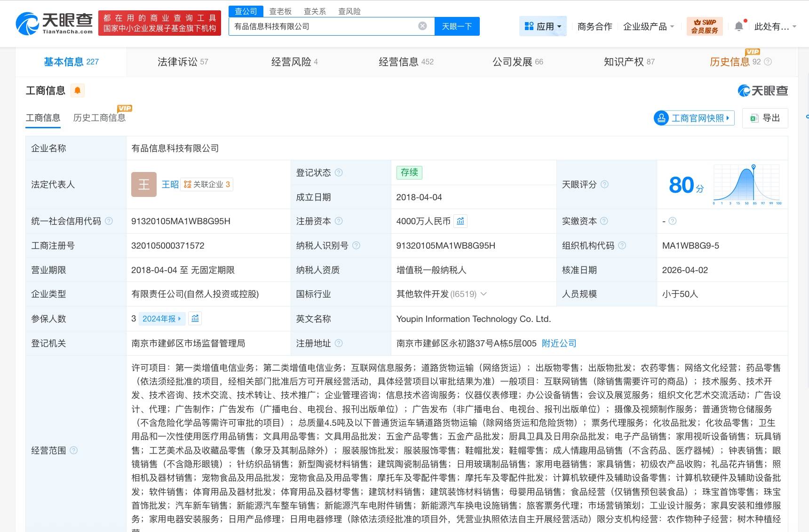
Task: 点击'天眼一下'搜索按钮
Action: tap(457, 26)
